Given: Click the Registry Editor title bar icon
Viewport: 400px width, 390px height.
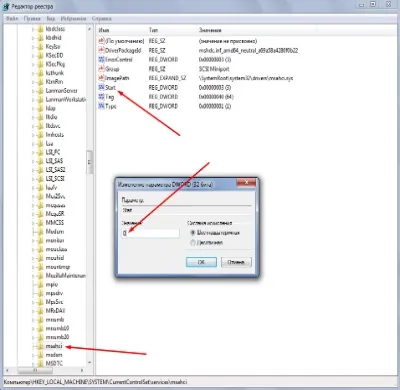Looking at the screenshot, I should click(6, 6).
